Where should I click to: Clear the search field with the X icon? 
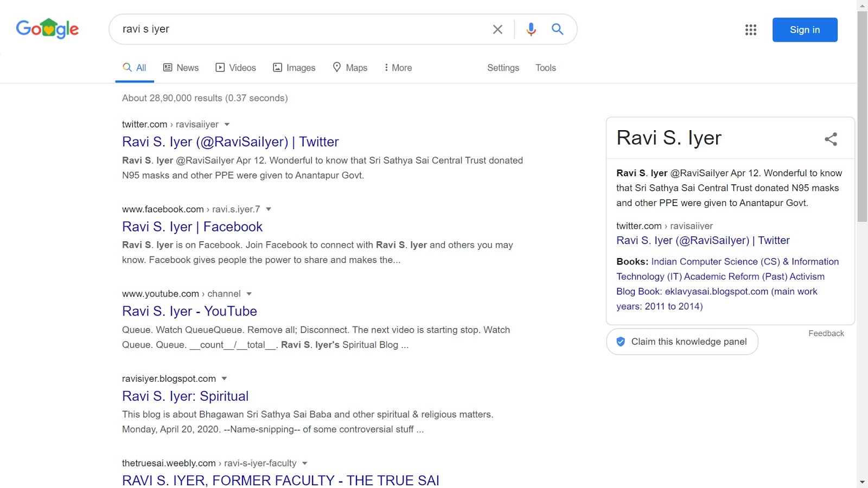click(x=497, y=30)
